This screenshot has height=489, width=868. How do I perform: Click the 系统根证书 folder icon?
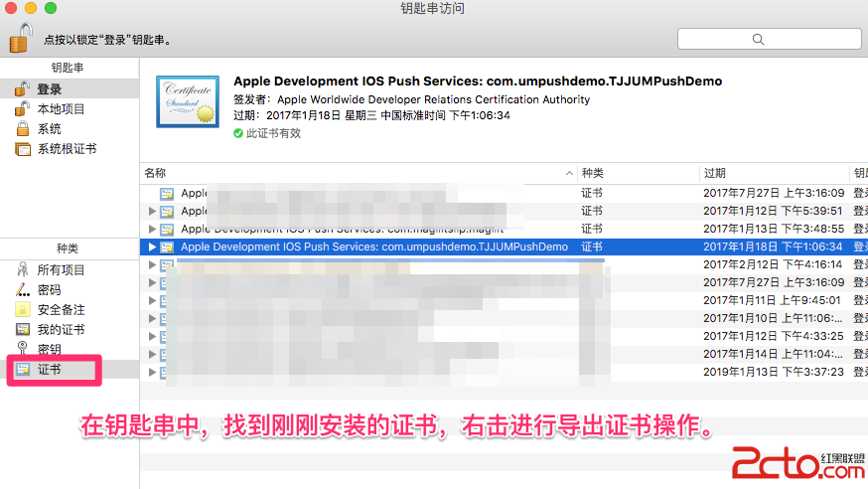coord(23,149)
